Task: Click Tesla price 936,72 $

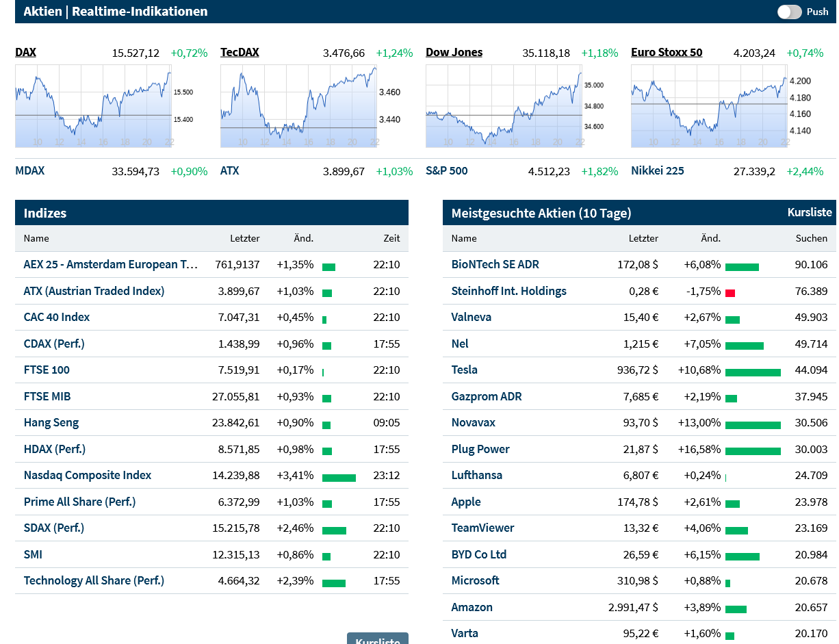Action: [x=638, y=370]
